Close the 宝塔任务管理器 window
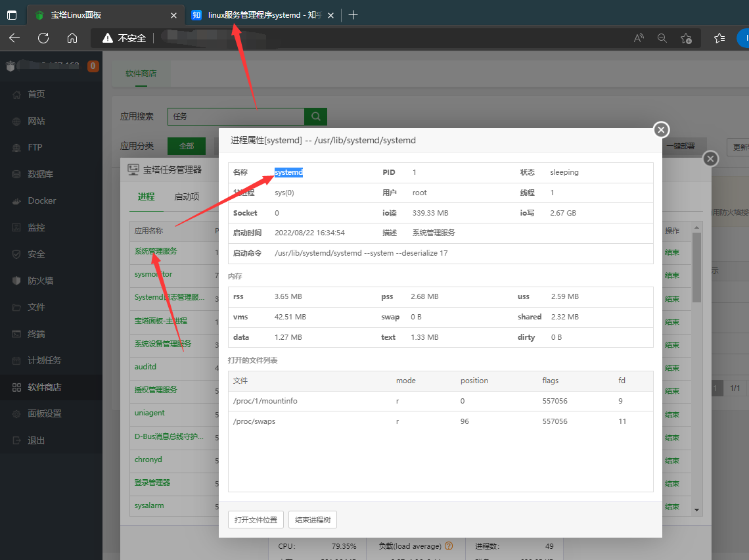This screenshot has width=749, height=560. pos(710,158)
